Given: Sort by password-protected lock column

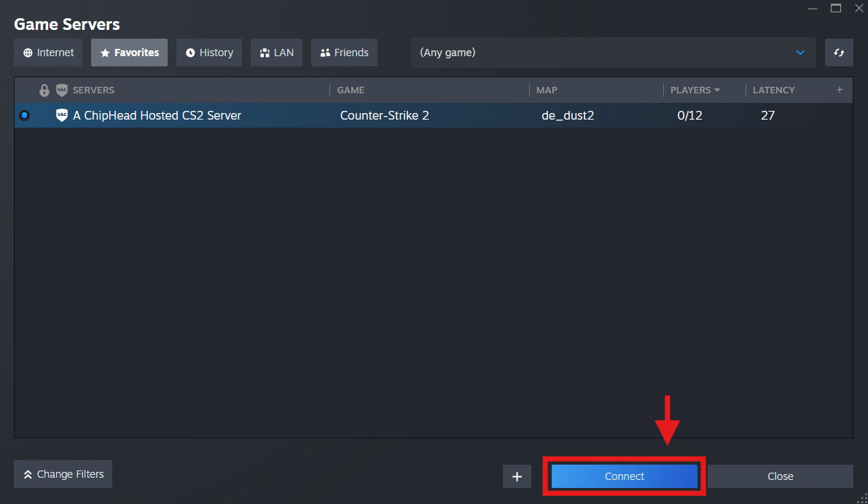Looking at the screenshot, I should pos(44,90).
